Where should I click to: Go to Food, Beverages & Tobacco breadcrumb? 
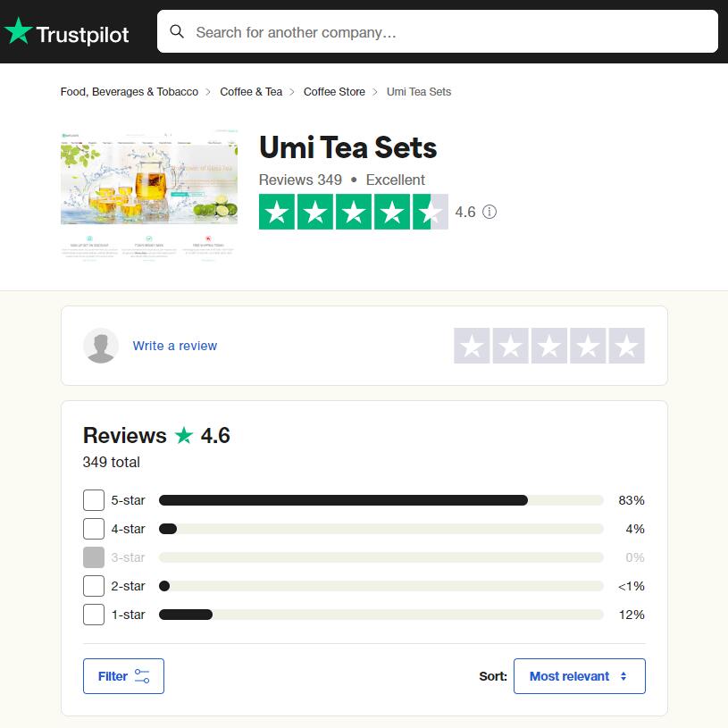coord(130,92)
